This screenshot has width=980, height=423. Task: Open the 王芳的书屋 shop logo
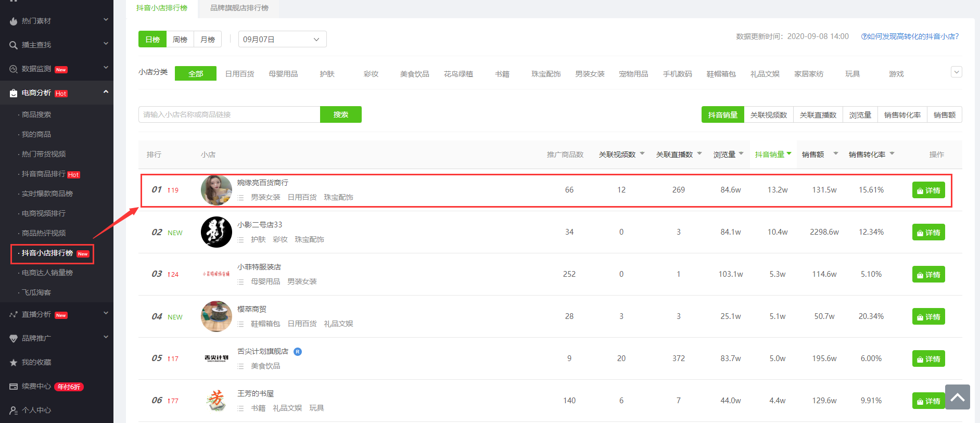[217, 401]
